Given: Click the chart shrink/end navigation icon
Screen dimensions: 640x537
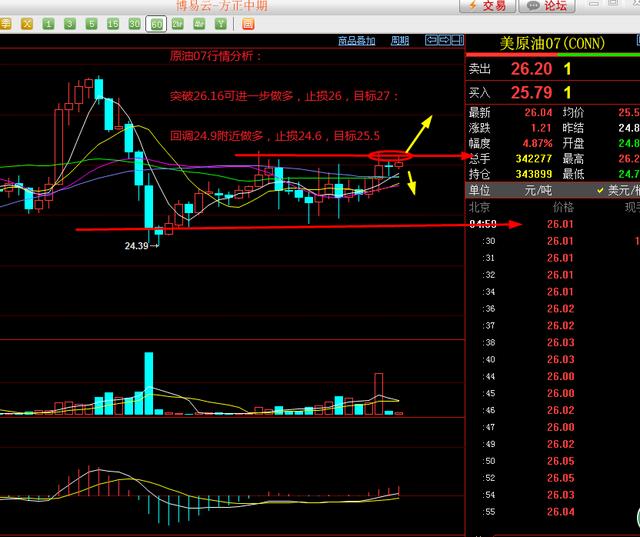Looking at the screenshot, I should pos(458,40).
